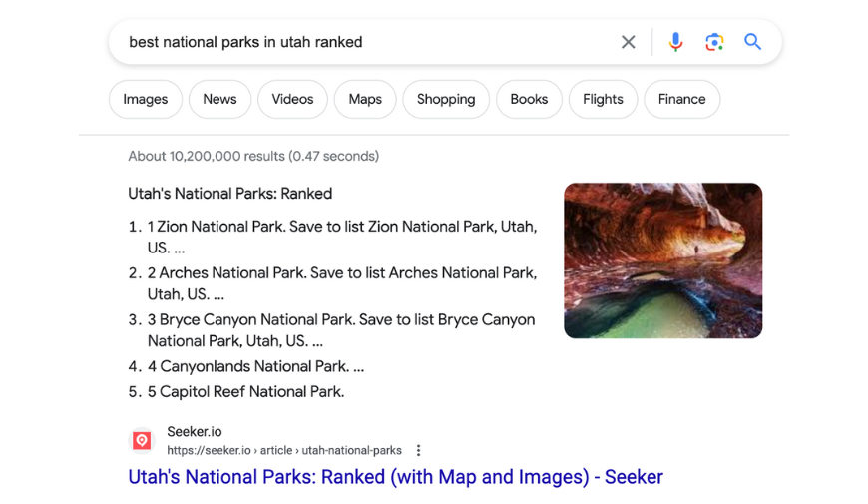Switch to the News filter

coord(219,99)
